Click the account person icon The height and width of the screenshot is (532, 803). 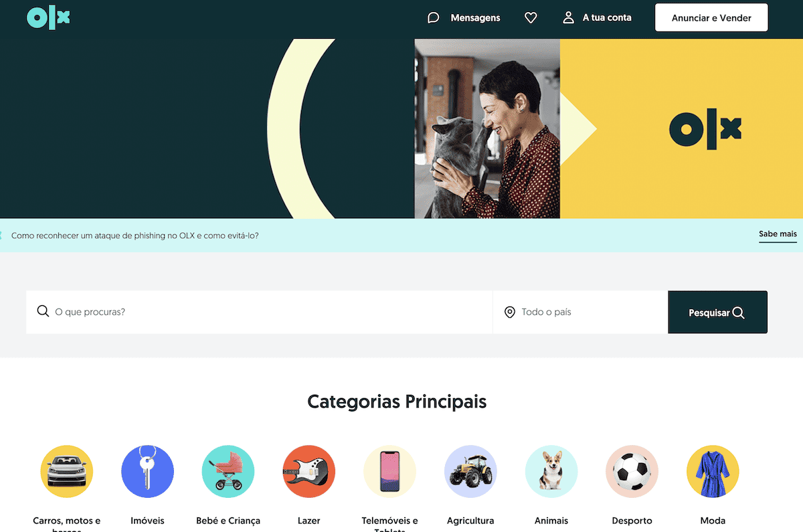569,18
